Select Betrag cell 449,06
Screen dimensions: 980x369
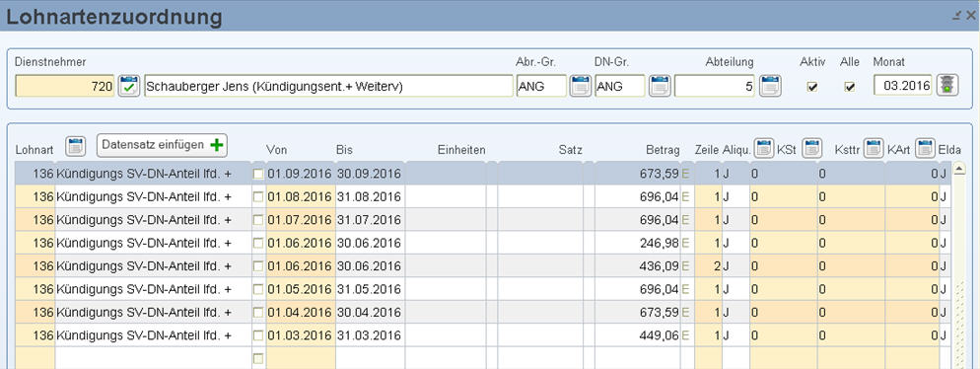[638, 335]
